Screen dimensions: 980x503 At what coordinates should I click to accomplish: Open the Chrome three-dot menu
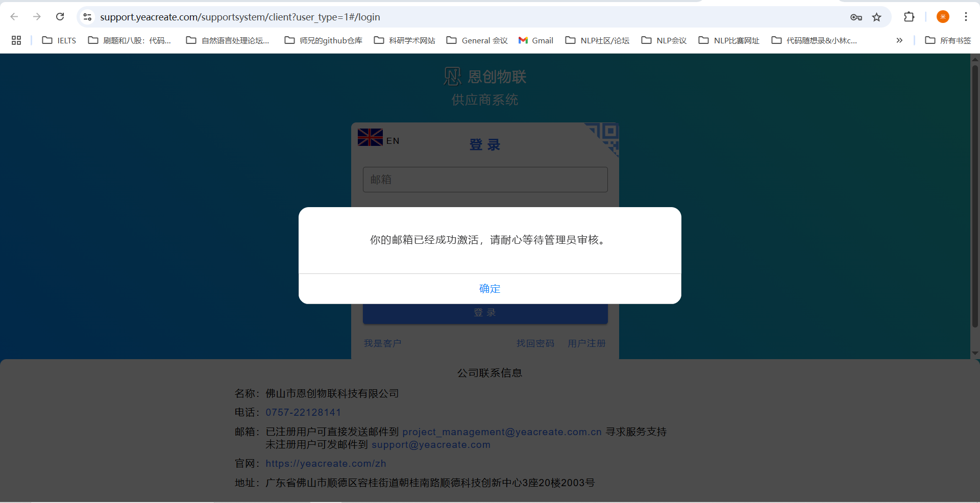(966, 17)
